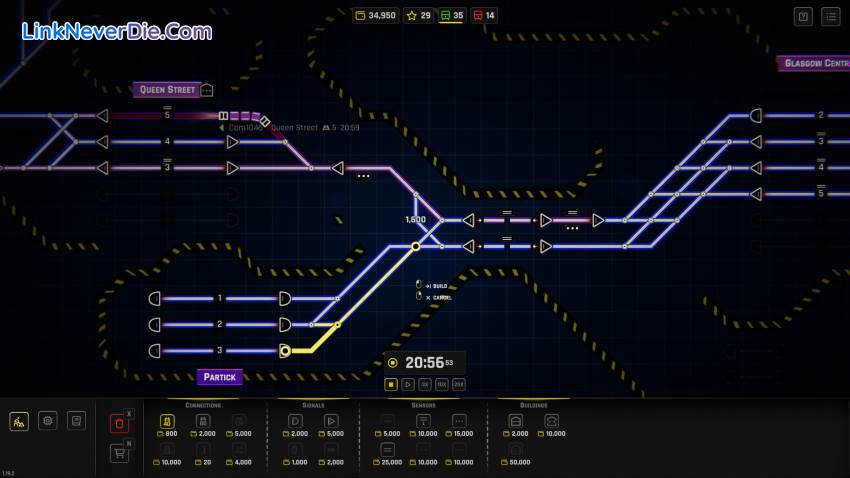Click the Queen Street station label
The height and width of the screenshot is (478, 850).
(x=167, y=90)
